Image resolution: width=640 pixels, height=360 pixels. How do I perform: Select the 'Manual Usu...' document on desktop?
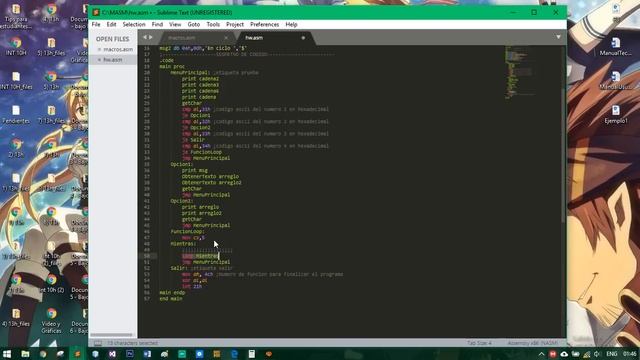coord(616,80)
